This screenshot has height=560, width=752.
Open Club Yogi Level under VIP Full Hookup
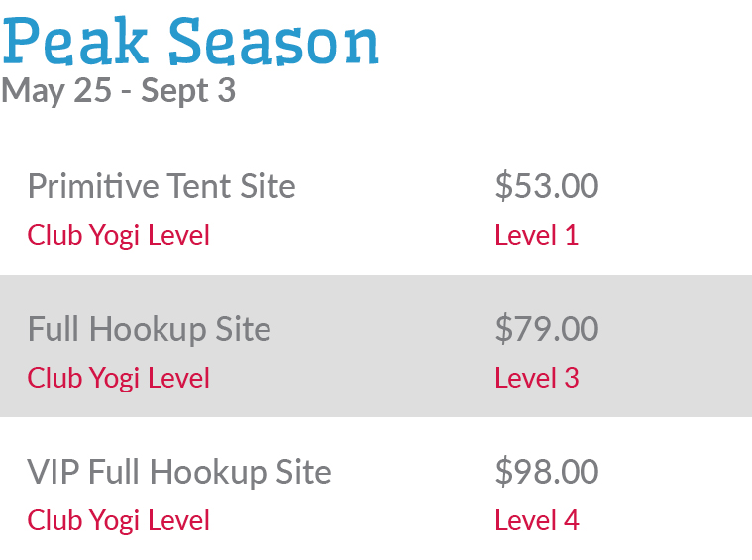119,521
